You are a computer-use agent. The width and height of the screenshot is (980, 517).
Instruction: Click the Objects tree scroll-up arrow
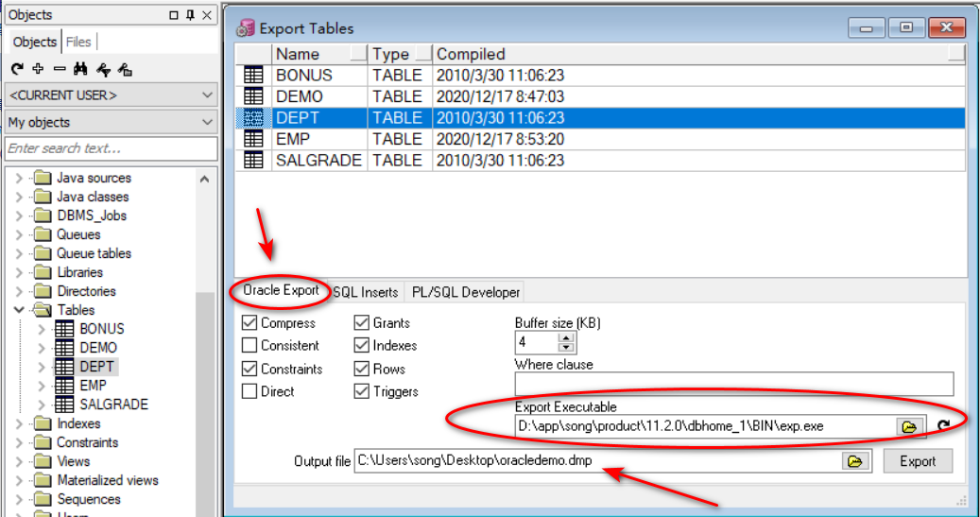click(x=204, y=179)
